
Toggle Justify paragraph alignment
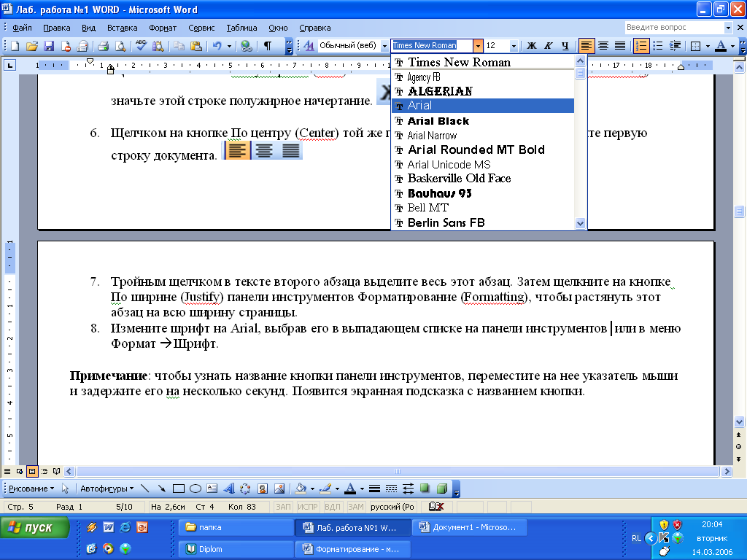(x=620, y=46)
